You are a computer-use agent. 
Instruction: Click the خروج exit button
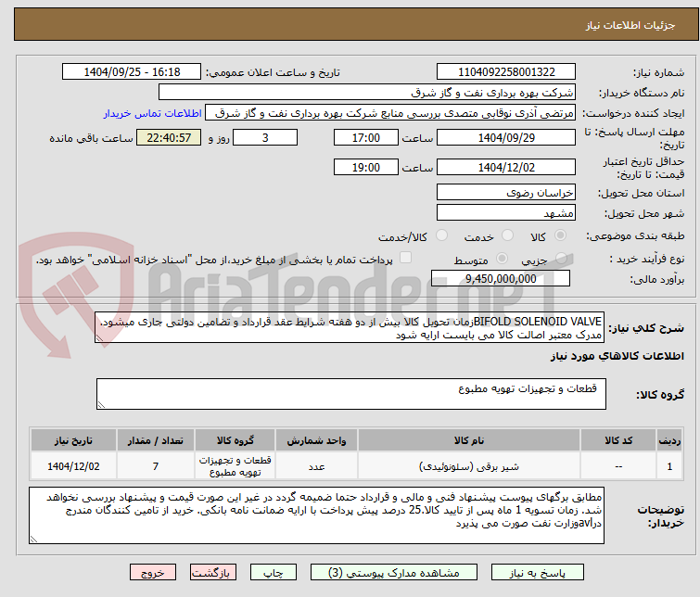pyautogui.click(x=153, y=573)
